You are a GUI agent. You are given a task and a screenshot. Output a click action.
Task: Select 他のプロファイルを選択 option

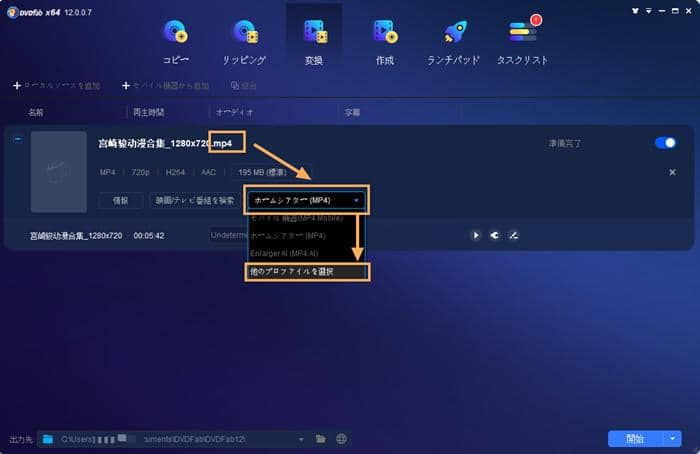(307, 271)
